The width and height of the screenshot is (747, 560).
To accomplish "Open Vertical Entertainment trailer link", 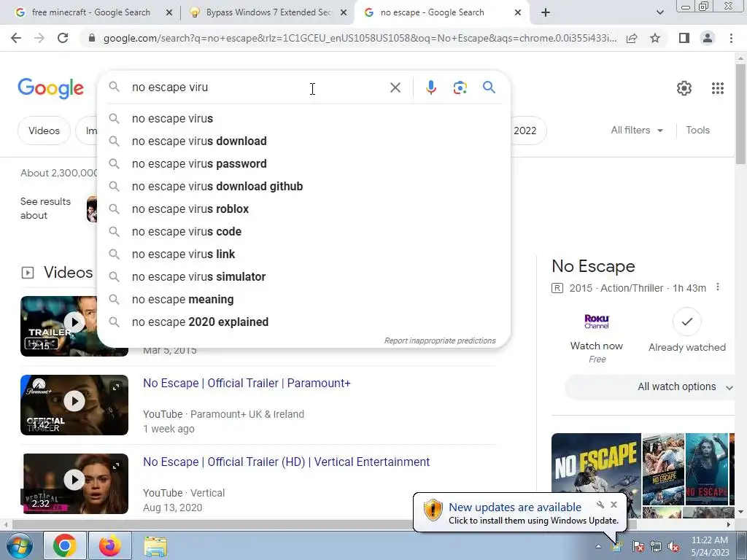I will (286, 462).
